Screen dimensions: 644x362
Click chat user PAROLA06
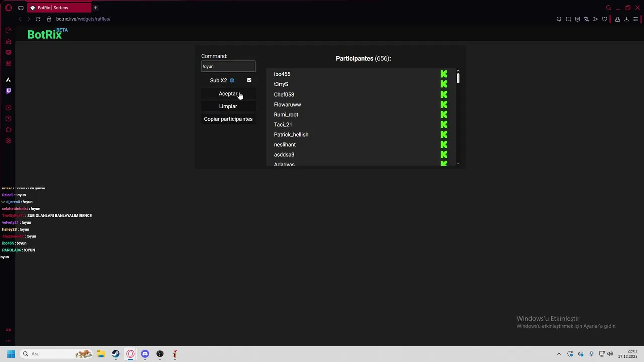point(11,250)
